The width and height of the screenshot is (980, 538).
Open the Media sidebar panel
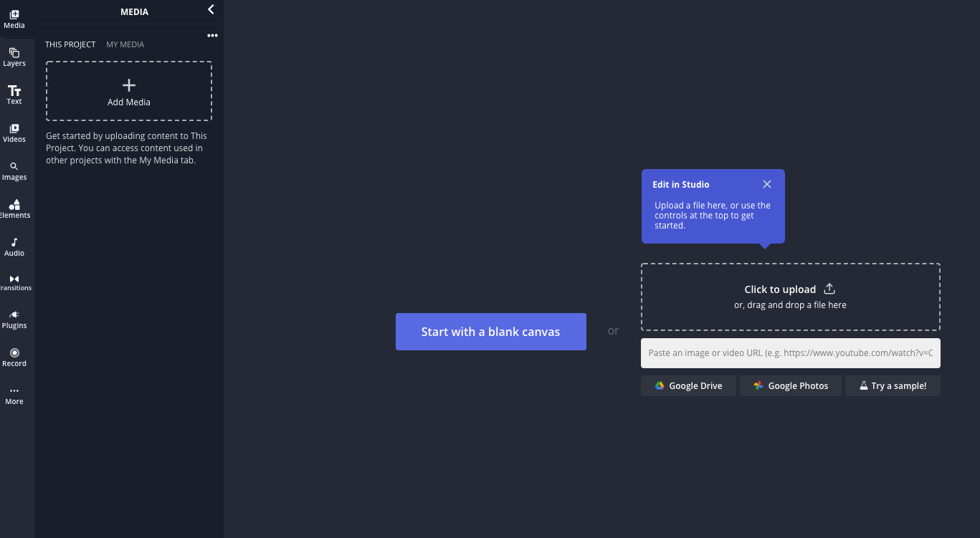point(14,19)
